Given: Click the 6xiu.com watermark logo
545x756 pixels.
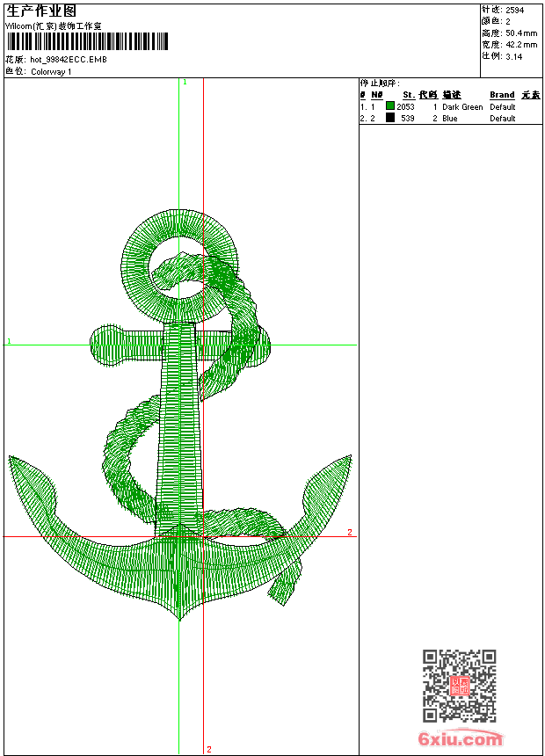Looking at the screenshot, I should pyautogui.click(x=461, y=739).
